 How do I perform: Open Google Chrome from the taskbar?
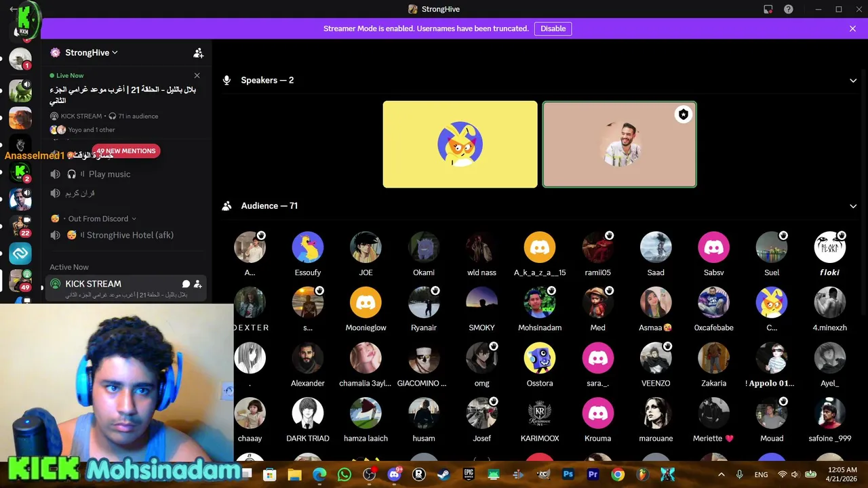point(618,474)
